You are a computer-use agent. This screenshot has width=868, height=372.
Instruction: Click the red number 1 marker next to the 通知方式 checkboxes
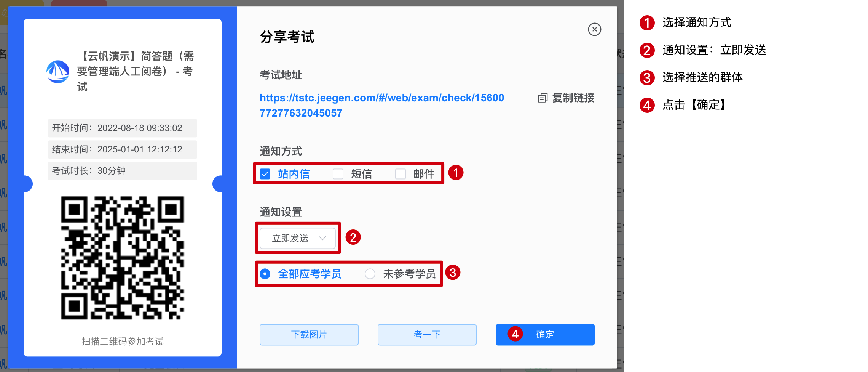[x=456, y=173]
